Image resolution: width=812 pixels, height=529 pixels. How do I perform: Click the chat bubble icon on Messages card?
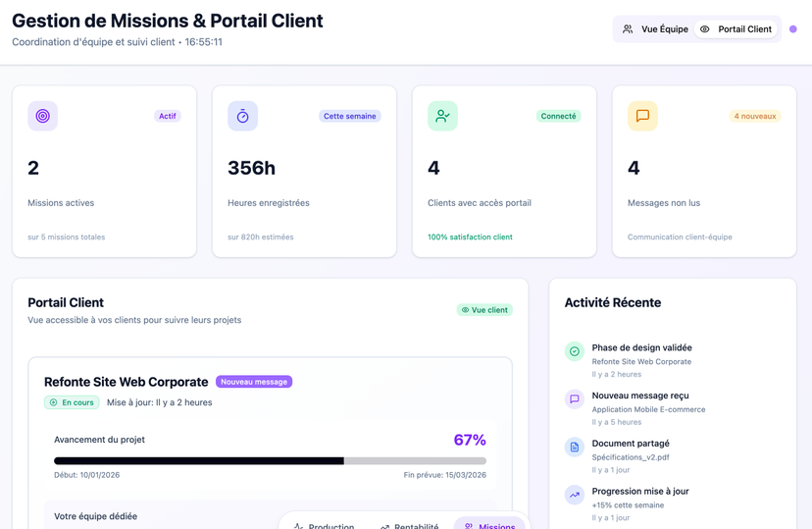(642, 116)
